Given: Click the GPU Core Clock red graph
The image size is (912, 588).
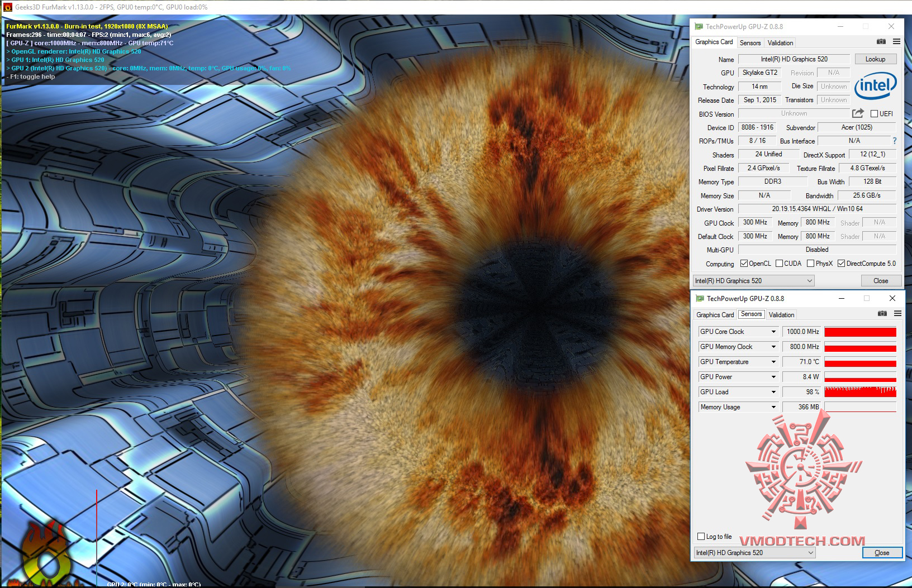Looking at the screenshot, I should tap(860, 332).
